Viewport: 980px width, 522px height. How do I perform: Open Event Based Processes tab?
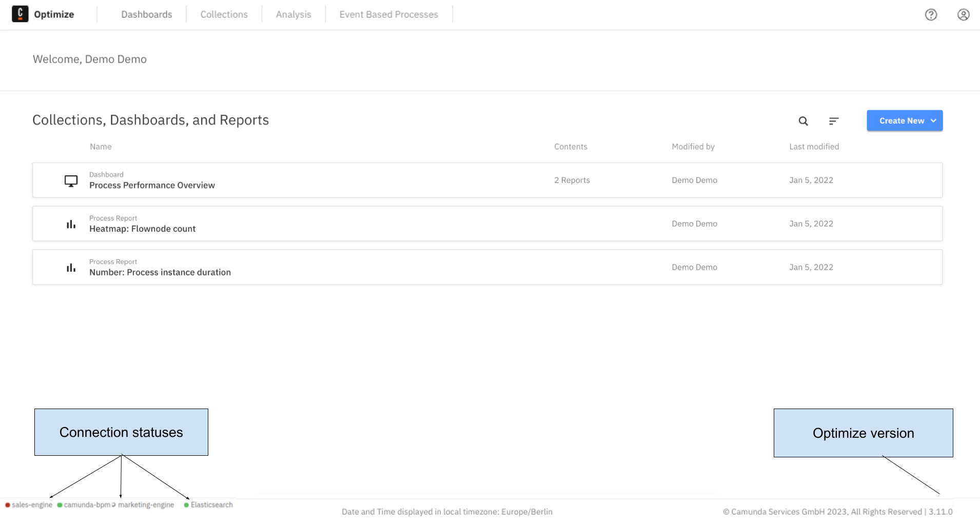389,14
